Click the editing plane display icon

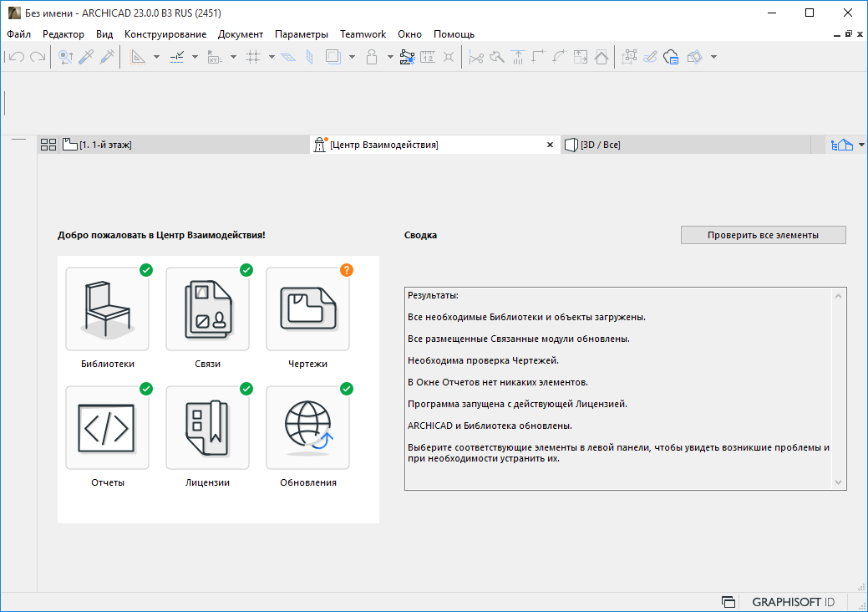288,57
